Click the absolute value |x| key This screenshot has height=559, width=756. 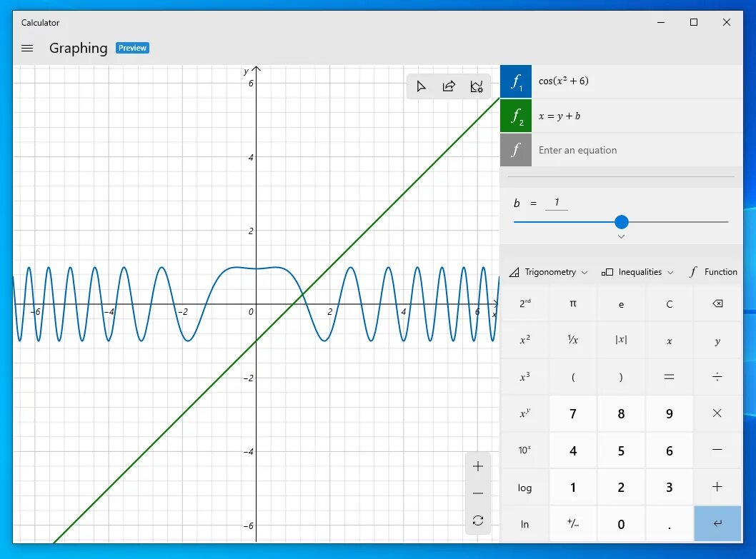[621, 341]
